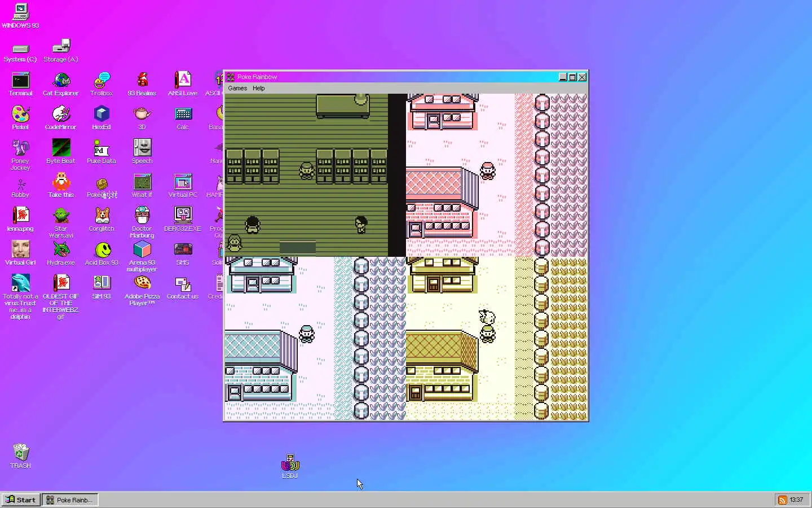Click the Start button
812x508 pixels.
coord(21,500)
